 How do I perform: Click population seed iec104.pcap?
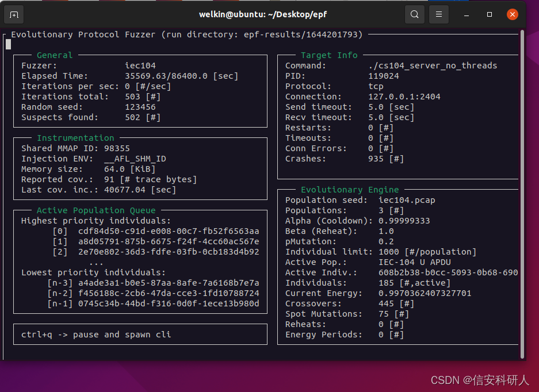pos(407,200)
